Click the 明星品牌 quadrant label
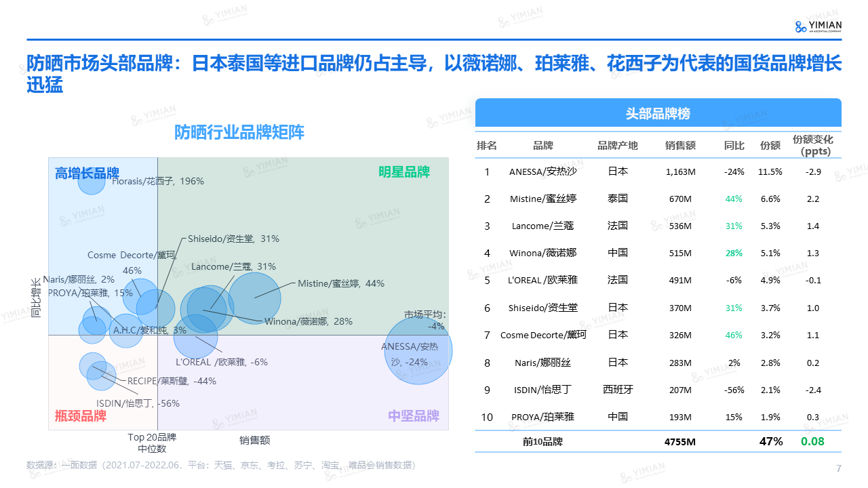Image resolution: width=868 pixels, height=488 pixels. point(404,172)
